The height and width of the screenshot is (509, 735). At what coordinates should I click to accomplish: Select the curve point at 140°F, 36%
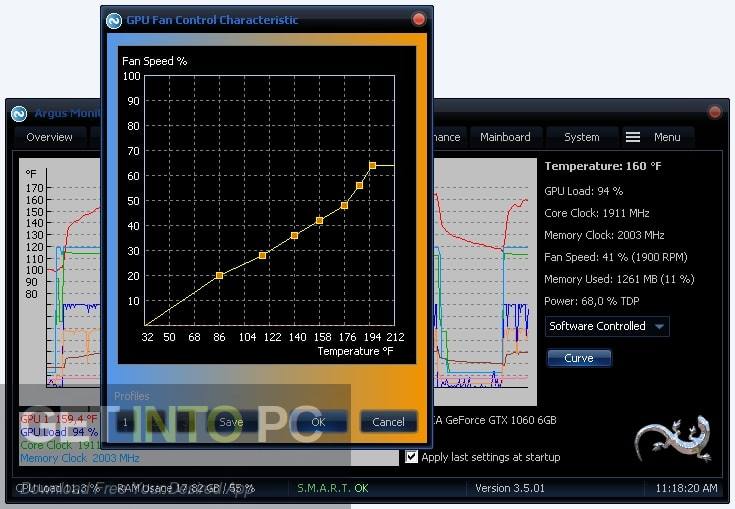point(294,236)
